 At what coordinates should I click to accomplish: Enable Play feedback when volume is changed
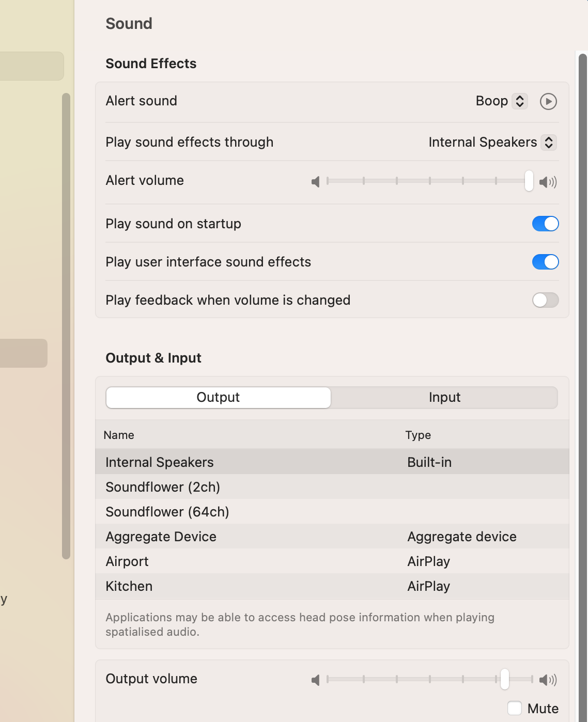[545, 300]
